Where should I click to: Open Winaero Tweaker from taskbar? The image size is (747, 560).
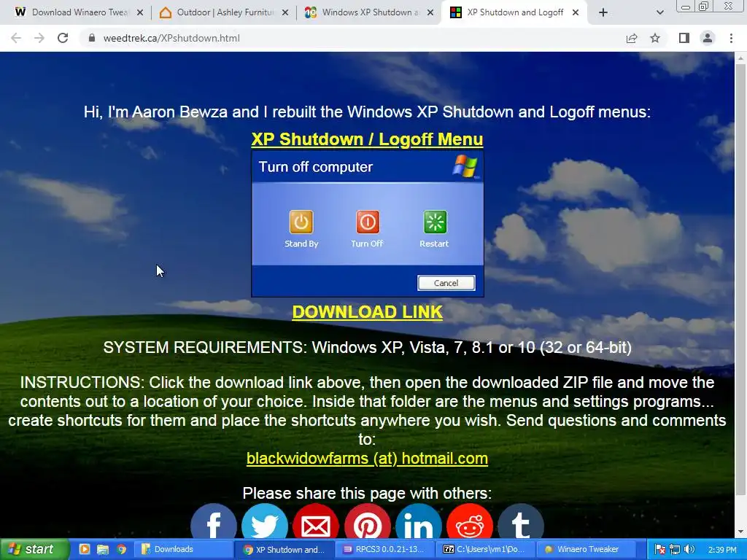pyautogui.click(x=587, y=550)
